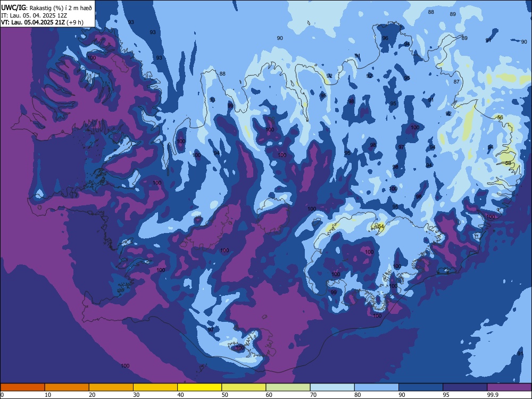Viewport: 532px width, 399px height.
Task: Select the orange 10–20 legend swatch
Action: point(67,387)
